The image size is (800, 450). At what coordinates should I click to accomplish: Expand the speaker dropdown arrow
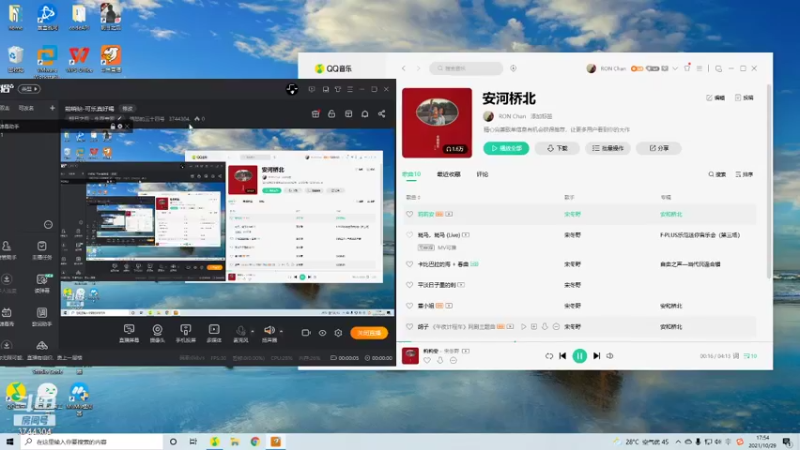point(281,332)
